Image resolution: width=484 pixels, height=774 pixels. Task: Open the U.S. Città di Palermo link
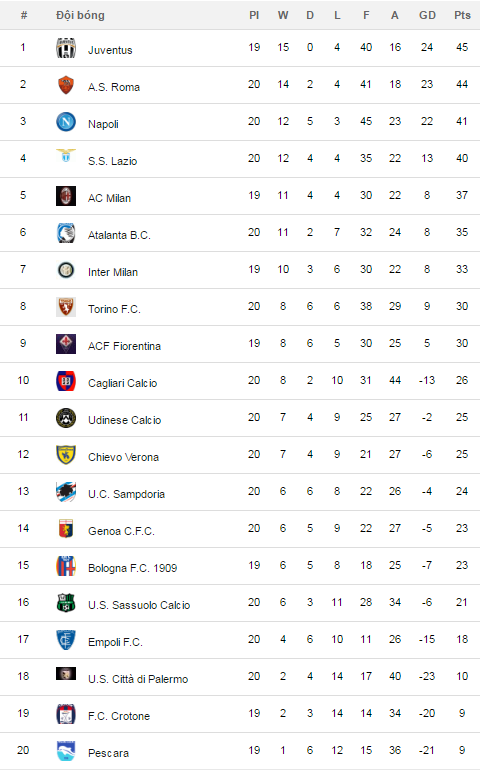point(138,679)
